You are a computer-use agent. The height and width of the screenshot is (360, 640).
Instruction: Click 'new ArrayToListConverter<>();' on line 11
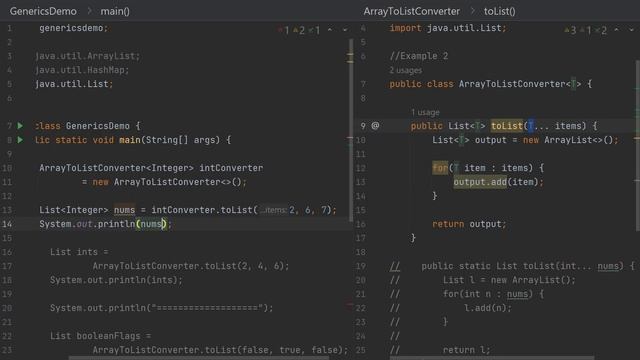(169, 182)
